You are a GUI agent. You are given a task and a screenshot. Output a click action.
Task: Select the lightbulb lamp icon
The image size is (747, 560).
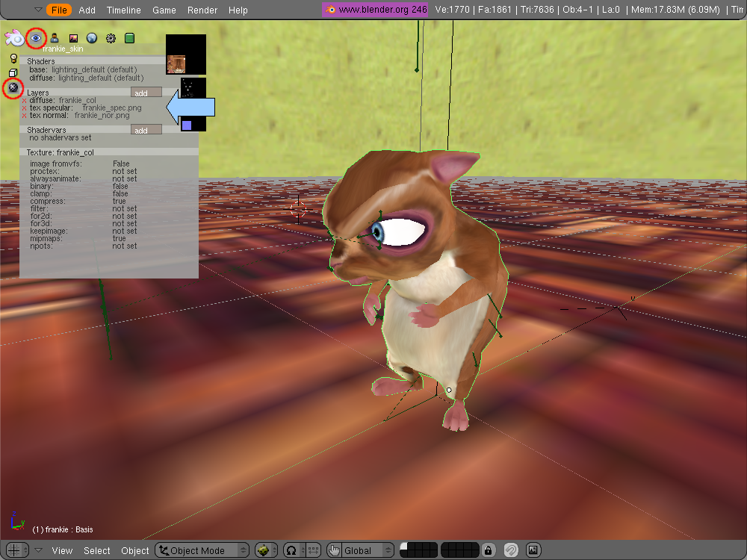(x=13, y=58)
